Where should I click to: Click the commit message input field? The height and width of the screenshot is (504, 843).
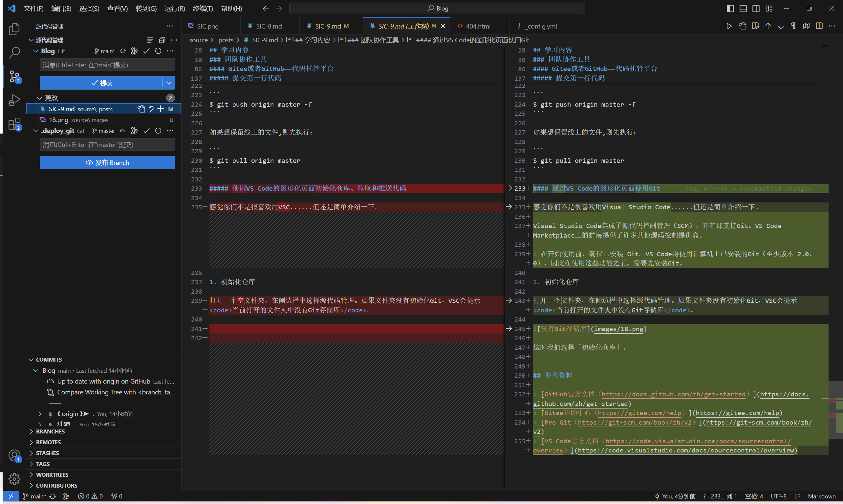106,65
